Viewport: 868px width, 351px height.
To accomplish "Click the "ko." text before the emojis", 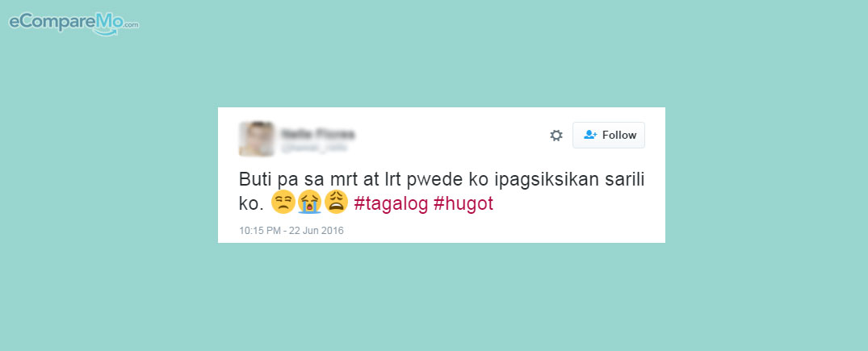I will [249, 203].
